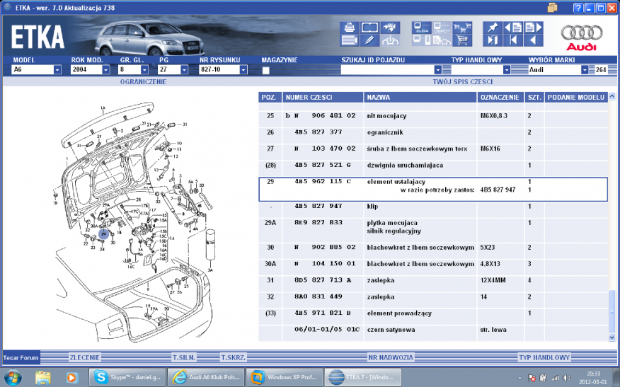Open the Windows Start orb
The image size is (620, 387).
(12, 377)
